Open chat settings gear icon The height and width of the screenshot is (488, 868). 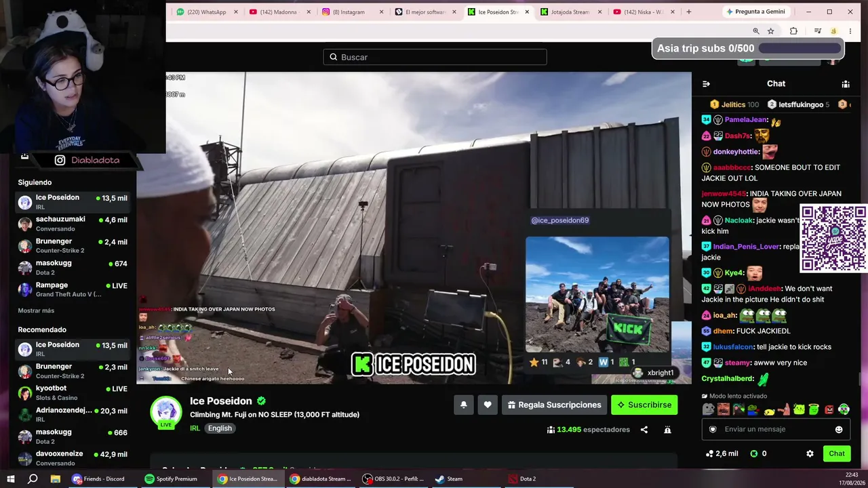[x=810, y=453]
